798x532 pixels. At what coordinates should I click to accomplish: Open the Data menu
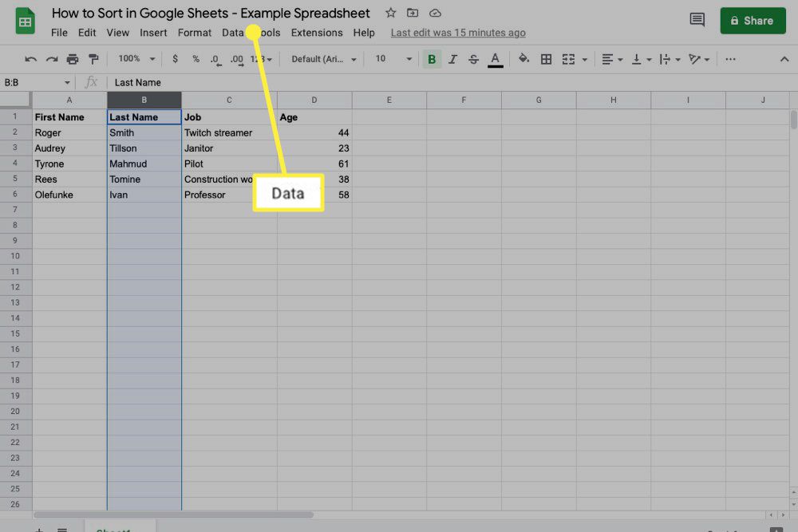point(232,33)
